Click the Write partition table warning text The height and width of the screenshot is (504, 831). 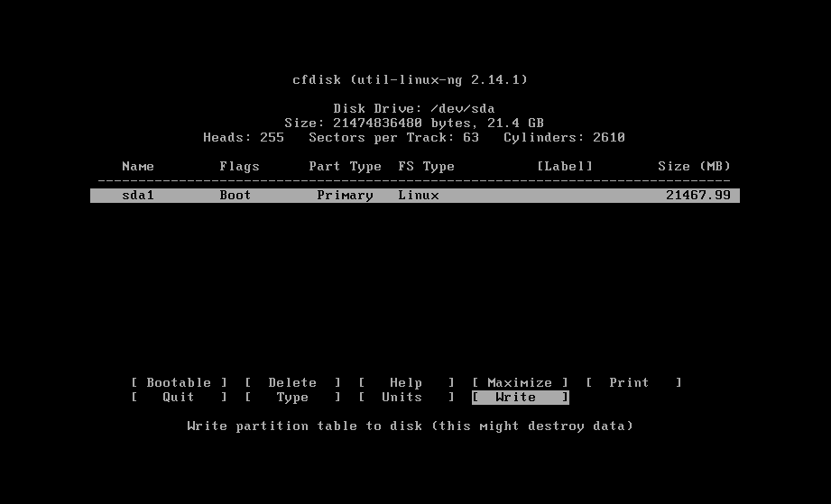(x=411, y=426)
